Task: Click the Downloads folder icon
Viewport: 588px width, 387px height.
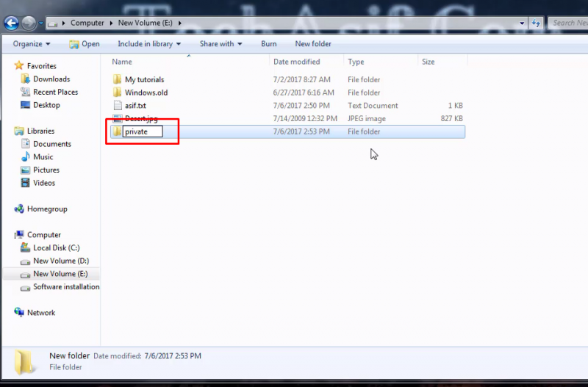Action: coord(25,79)
